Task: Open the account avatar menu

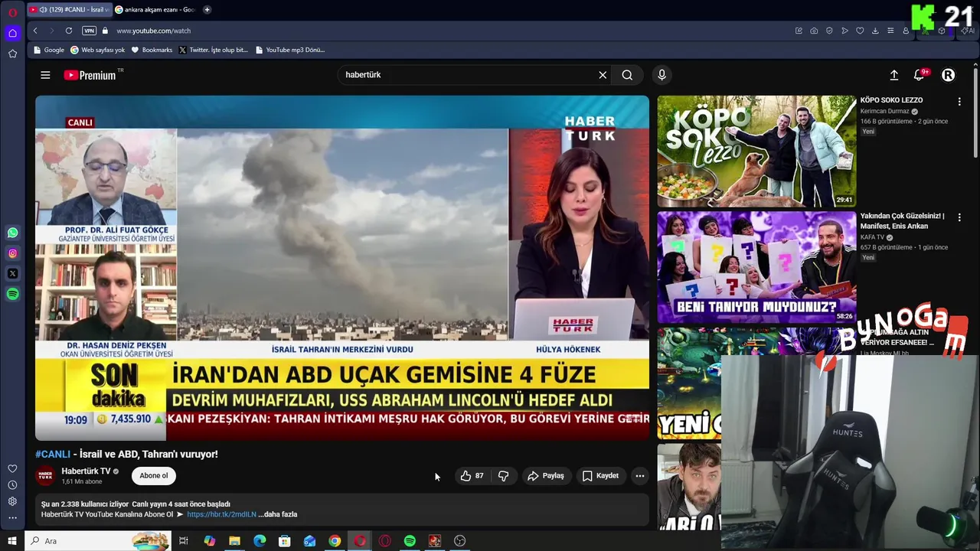Action: [948, 75]
